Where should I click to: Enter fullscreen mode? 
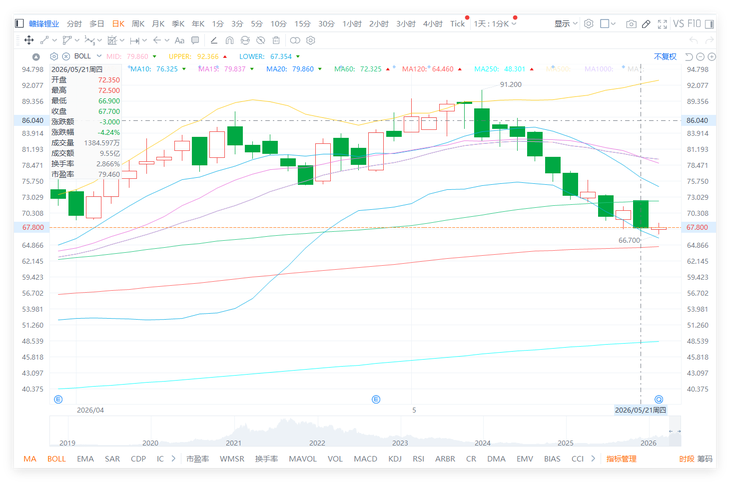pos(662,24)
